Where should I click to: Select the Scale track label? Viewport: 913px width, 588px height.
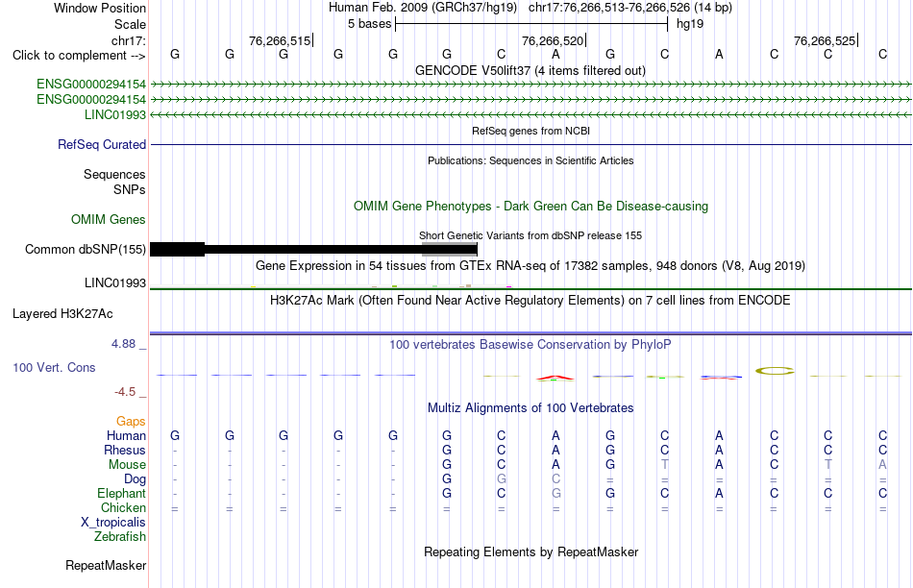130,24
